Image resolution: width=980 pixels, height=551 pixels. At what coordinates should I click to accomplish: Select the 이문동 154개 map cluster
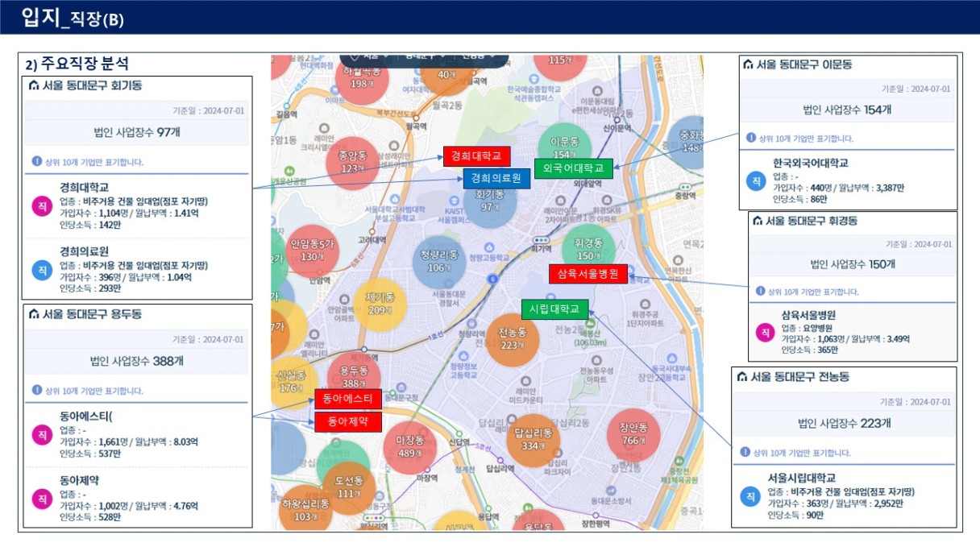click(x=564, y=148)
